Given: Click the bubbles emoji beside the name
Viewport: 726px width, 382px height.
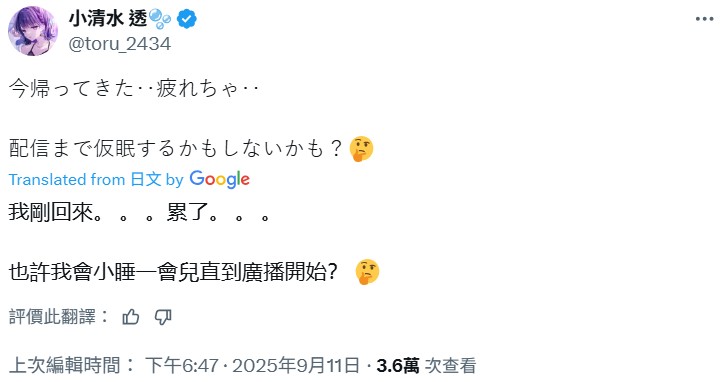Looking at the screenshot, I should 160,19.
